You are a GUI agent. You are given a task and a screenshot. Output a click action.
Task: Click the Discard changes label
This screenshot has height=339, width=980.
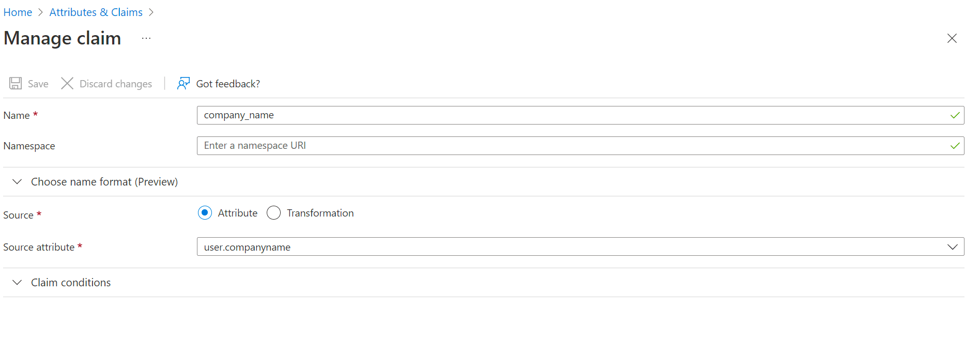(116, 84)
